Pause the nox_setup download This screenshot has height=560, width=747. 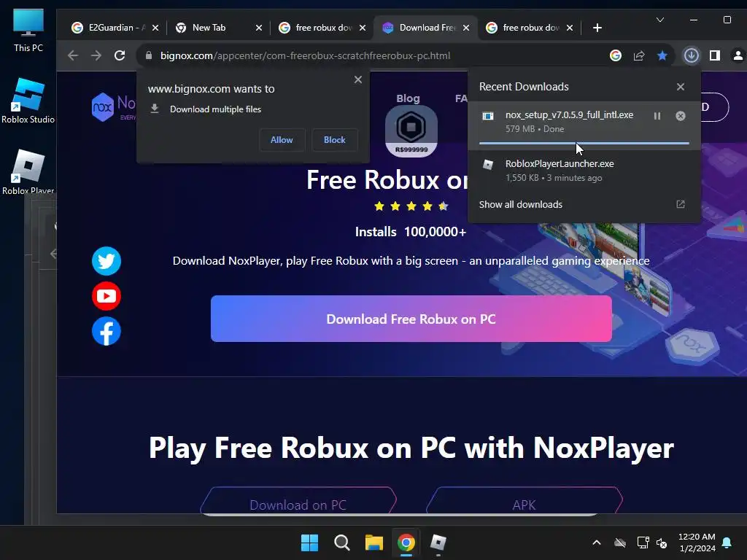[657, 116]
